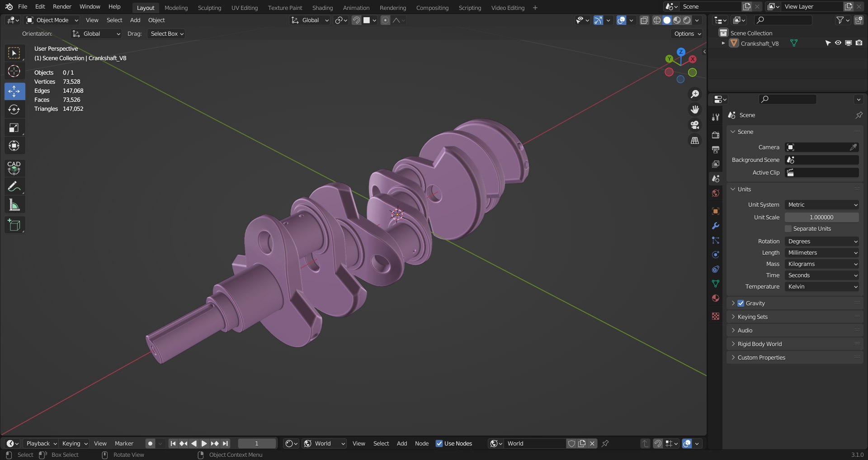Open the Unit System Metric dropdown

[x=821, y=205]
